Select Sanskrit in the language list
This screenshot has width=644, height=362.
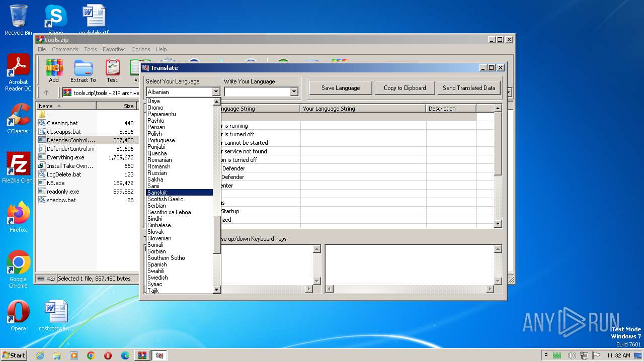click(180, 193)
